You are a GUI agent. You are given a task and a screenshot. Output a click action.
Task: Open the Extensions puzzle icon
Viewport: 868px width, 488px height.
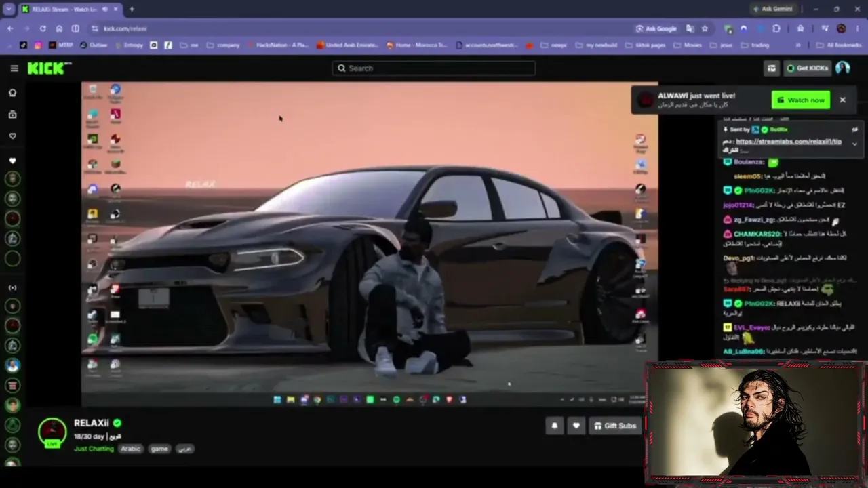[x=776, y=28]
